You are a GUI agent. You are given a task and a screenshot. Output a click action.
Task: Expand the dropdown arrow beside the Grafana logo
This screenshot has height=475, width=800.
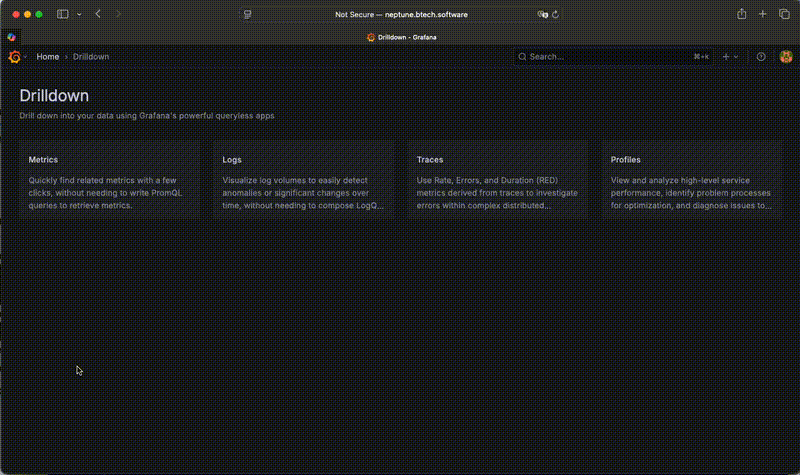pyautogui.click(x=25, y=57)
